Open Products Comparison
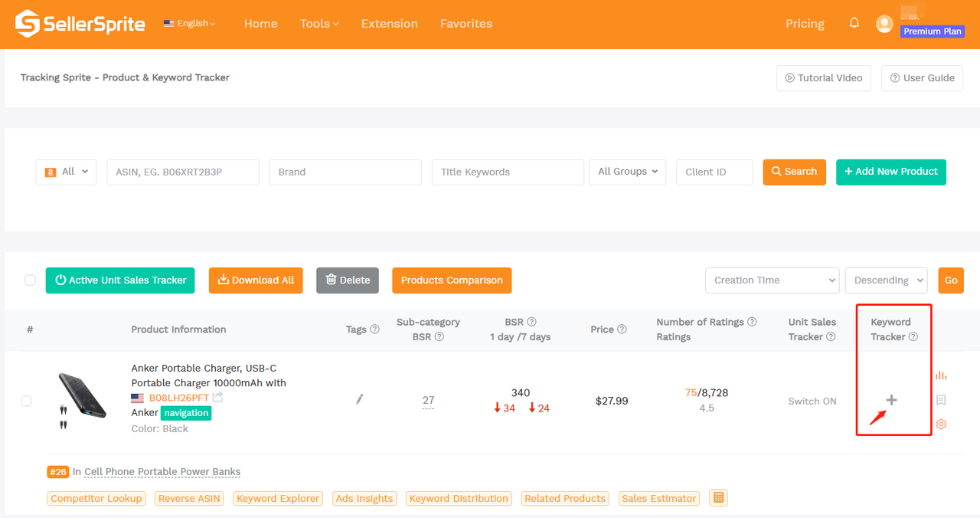The width and height of the screenshot is (980, 518). pyautogui.click(x=452, y=280)
